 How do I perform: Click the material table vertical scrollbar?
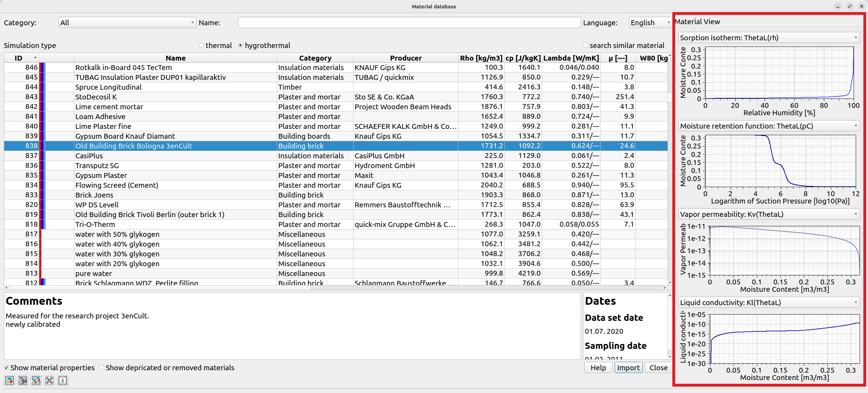670,169
